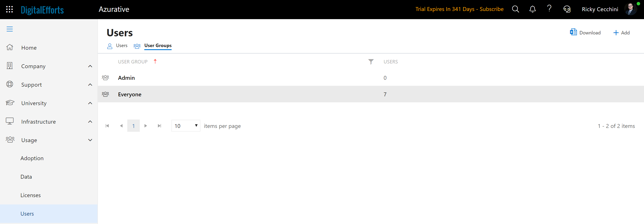Click the single-user icon beside Users tab

point(110,46)
